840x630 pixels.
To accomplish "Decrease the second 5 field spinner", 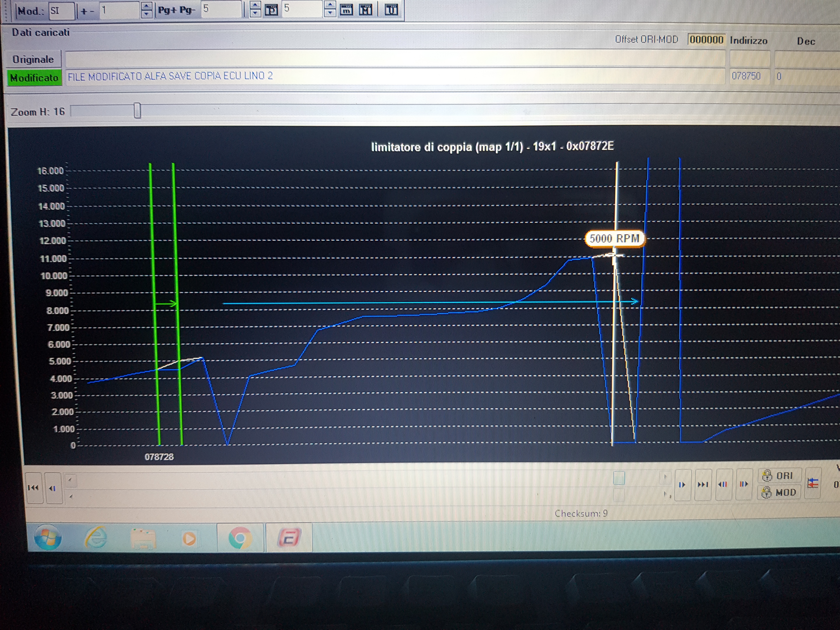I will tap(330, 13).
